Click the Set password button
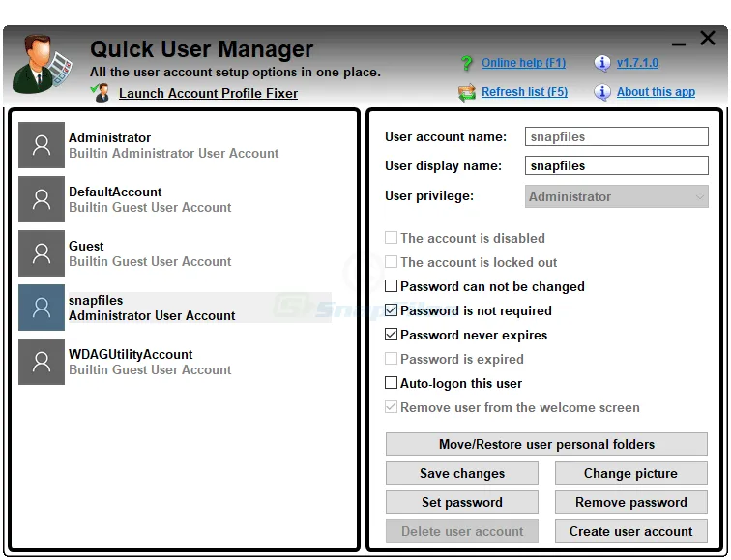This screenshot has height=560, width=731. click(x=461, y=502)
